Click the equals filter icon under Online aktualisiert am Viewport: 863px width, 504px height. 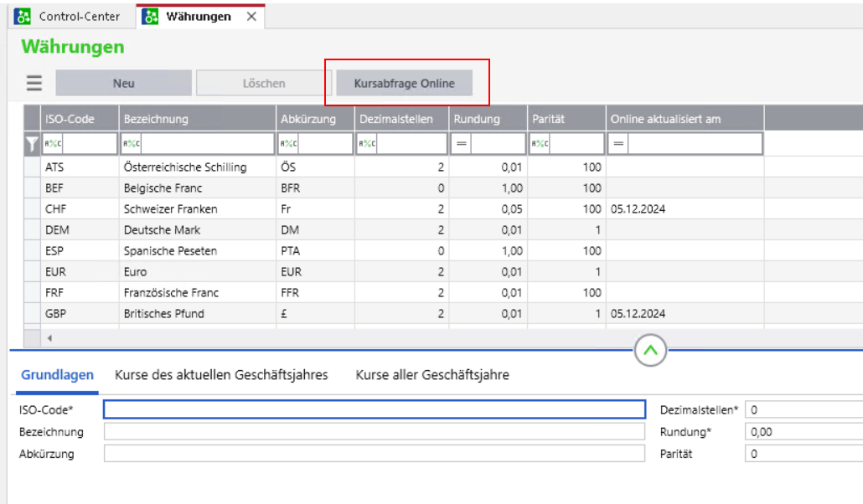619,144
